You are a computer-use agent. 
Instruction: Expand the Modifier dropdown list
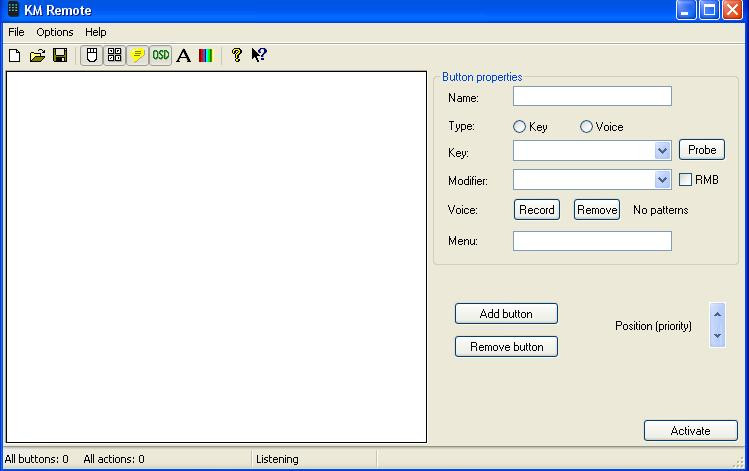coord(662,180)
